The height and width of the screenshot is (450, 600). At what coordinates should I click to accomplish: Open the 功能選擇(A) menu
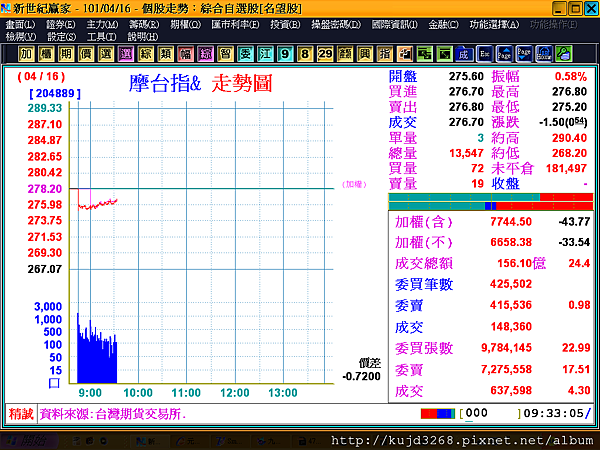494,25
